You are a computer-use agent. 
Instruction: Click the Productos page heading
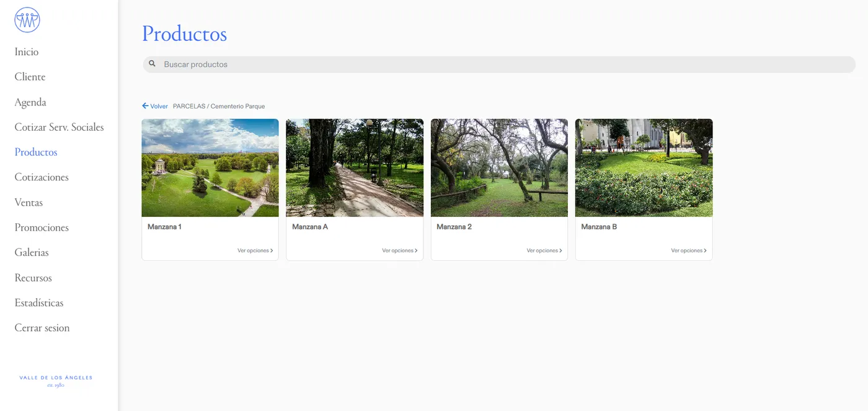coord(184,33)
